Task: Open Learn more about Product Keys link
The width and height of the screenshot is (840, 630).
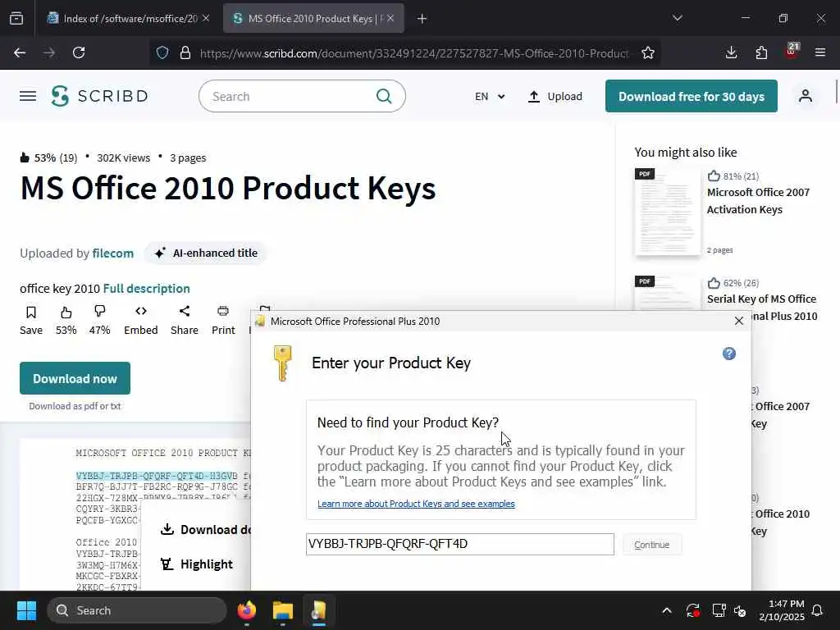Action: 416,504
